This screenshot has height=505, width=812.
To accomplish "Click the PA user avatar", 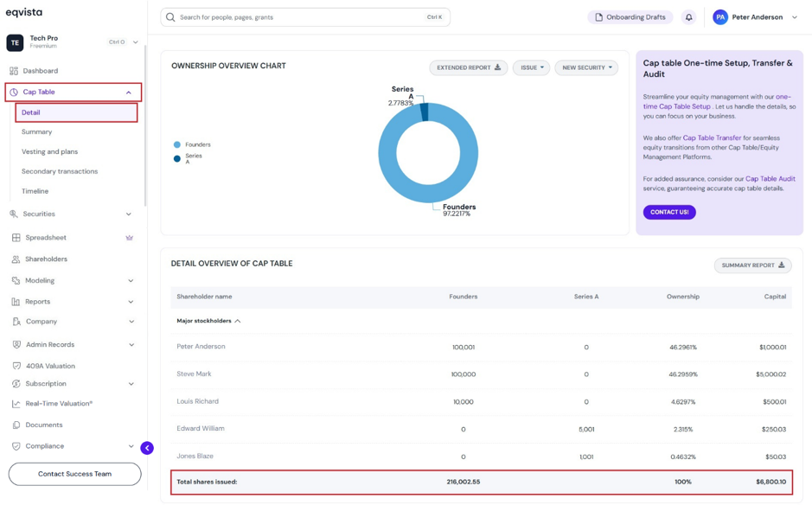I will [719, 17].
